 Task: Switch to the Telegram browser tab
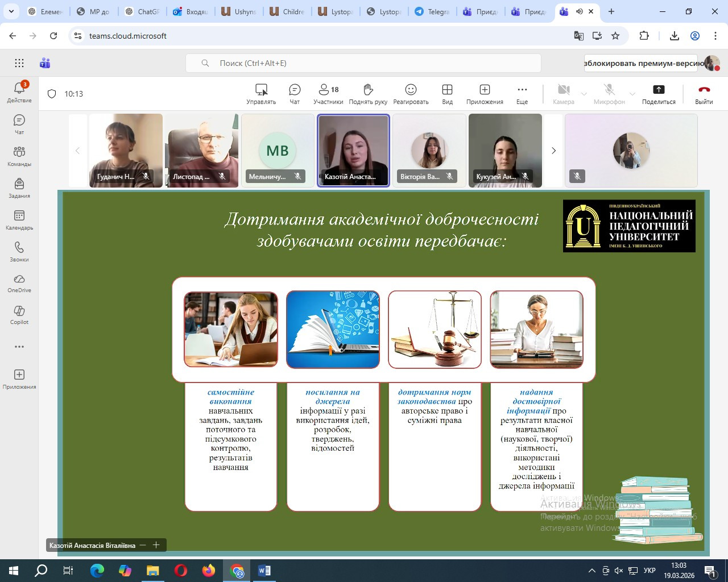click(432, 11)
